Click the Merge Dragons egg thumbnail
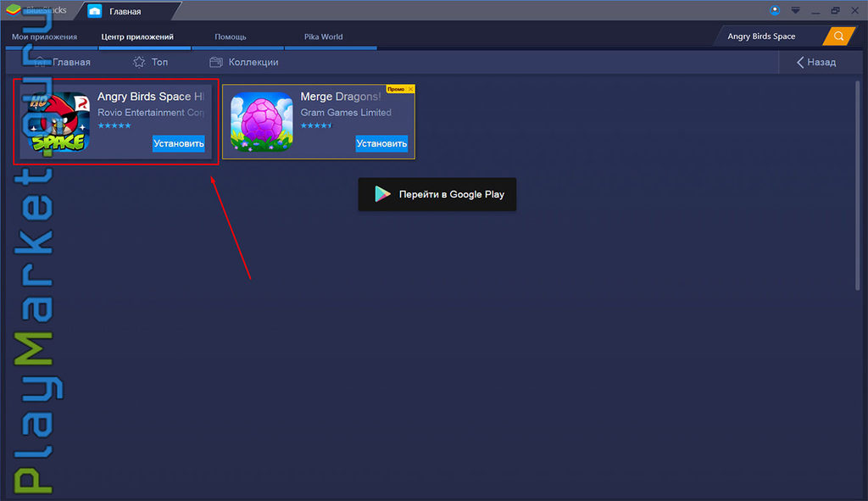868x501 pixels. [x=262, y=122]
